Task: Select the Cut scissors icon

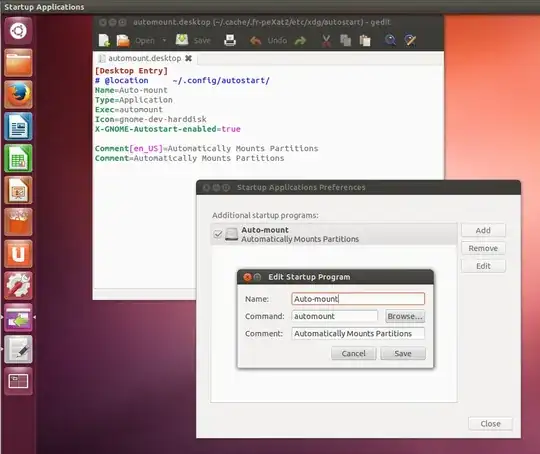Action: pos(326,41)
